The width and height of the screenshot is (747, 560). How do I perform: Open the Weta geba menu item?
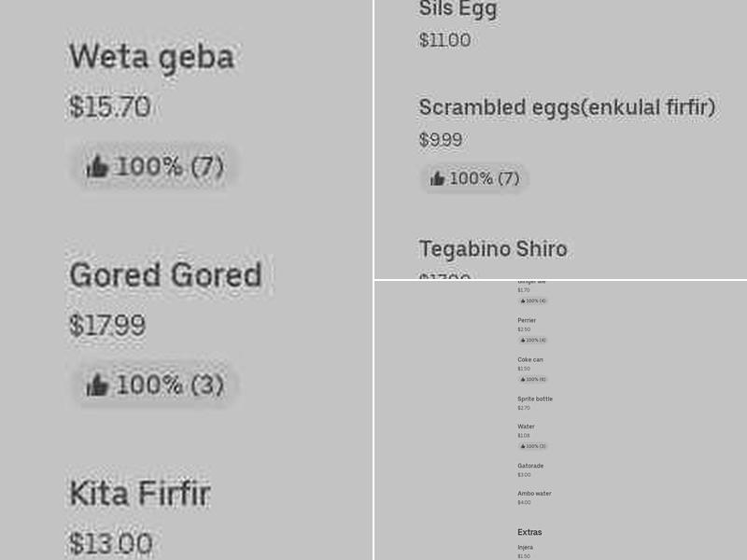151,58
